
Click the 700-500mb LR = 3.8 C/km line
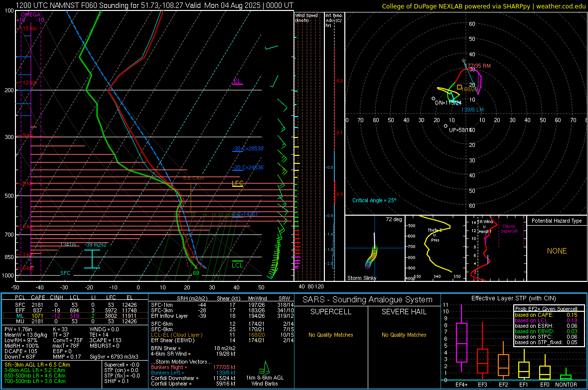pyautogui.click(x=35, y=381)
